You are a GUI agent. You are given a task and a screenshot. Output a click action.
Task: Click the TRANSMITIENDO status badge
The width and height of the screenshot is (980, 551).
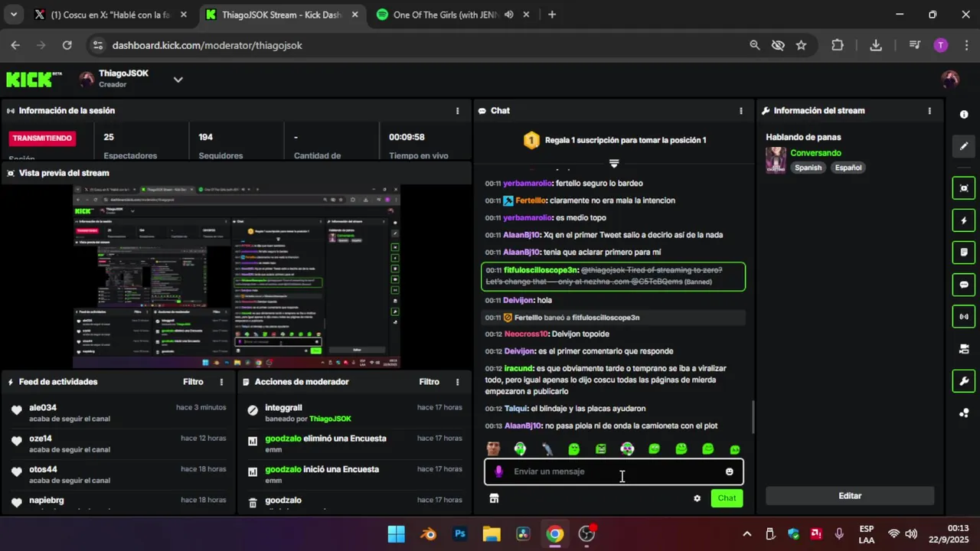coord(42,139)
